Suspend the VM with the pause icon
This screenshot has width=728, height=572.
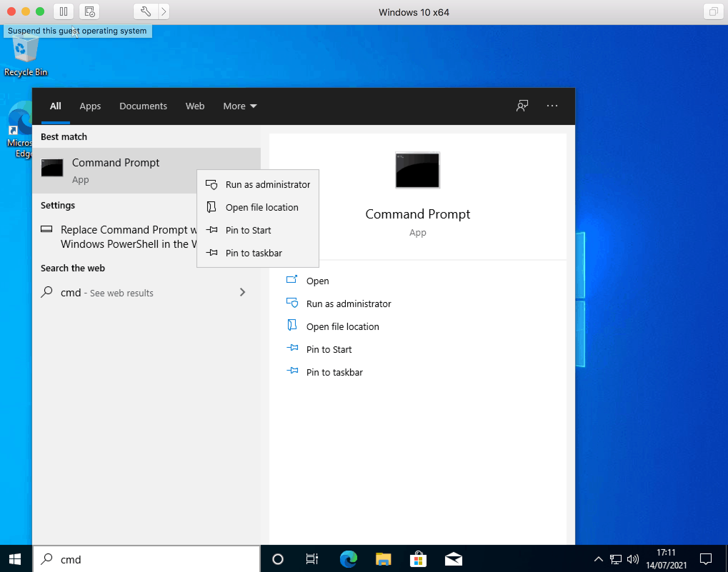tap(64, 12)
